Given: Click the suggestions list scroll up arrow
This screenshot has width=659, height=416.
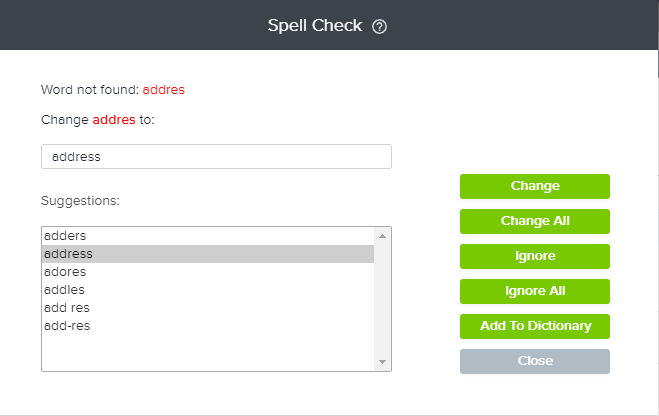Looking at the screenshot, I should (x=382, y=236).
